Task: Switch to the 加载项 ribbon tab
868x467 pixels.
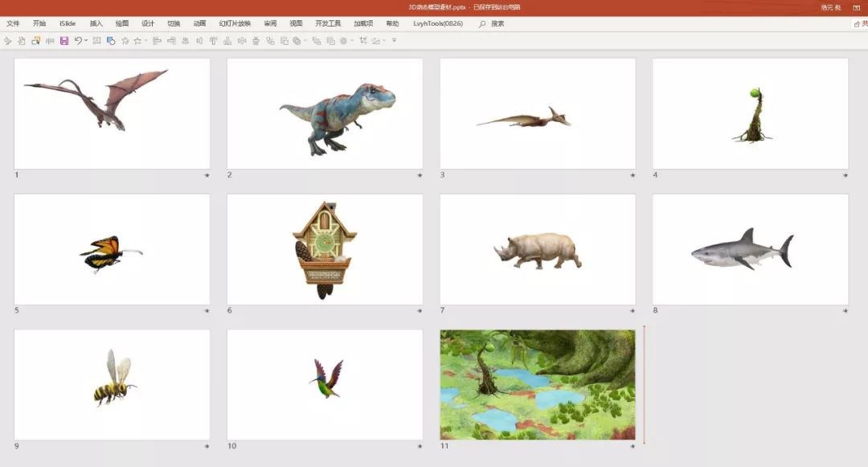Action: coord(363,24)
